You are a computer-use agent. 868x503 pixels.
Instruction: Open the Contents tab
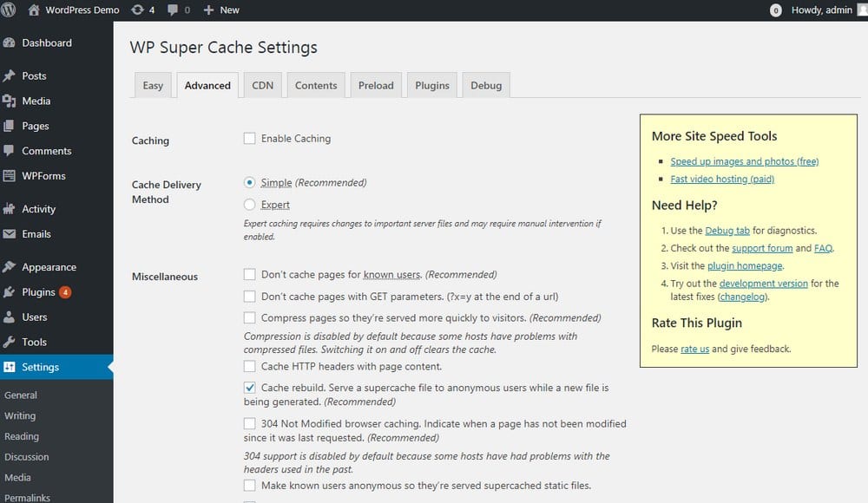pos(316,85)
